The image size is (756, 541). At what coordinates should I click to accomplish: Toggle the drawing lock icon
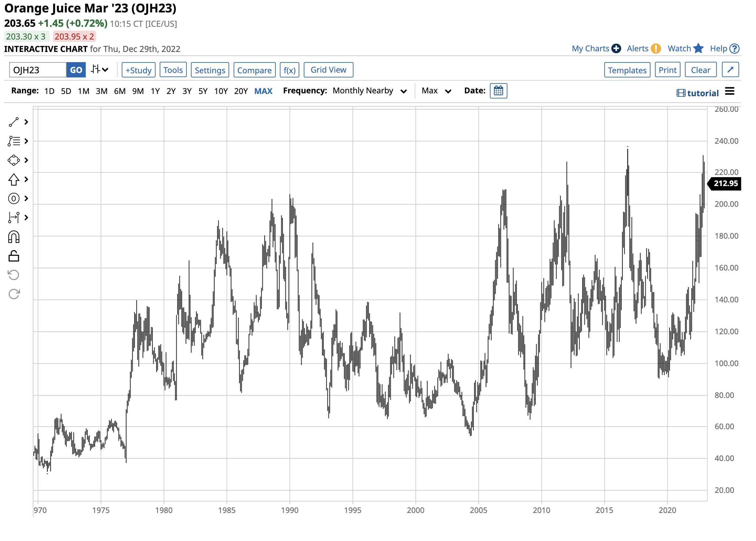click(14, 256)
